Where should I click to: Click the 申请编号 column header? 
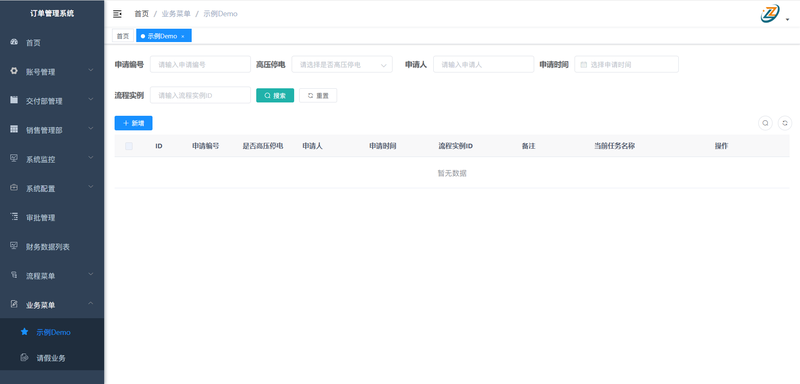pos(206,146)
